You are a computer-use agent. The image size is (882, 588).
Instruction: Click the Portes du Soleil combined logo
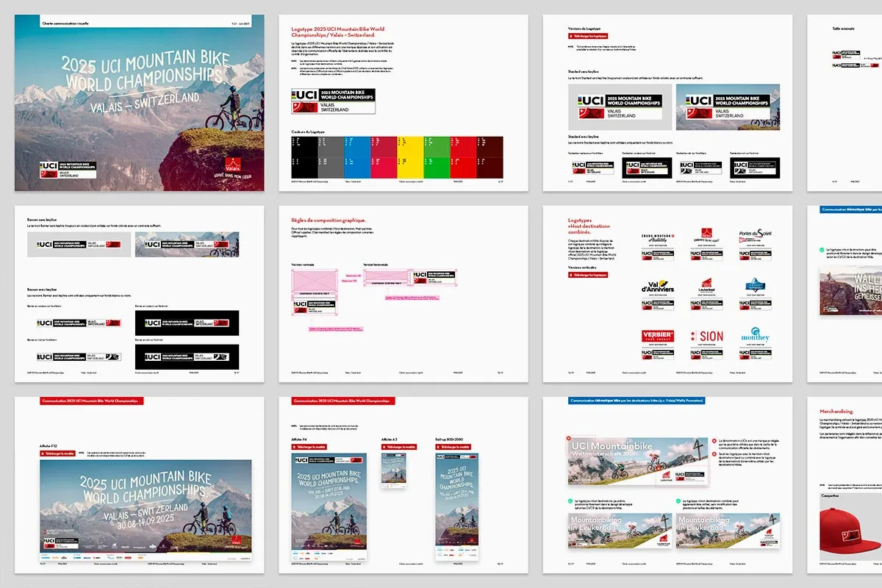(x=755, y=245)
